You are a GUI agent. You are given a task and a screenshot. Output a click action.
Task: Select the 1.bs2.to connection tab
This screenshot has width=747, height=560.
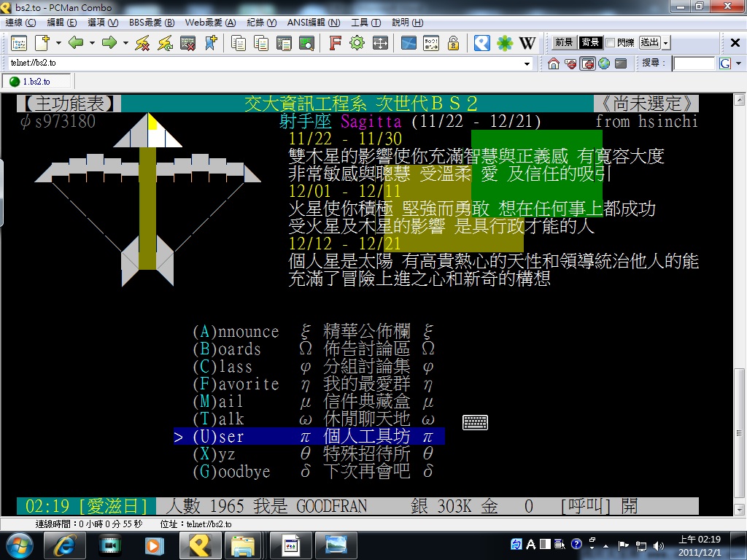coord(36,82)
